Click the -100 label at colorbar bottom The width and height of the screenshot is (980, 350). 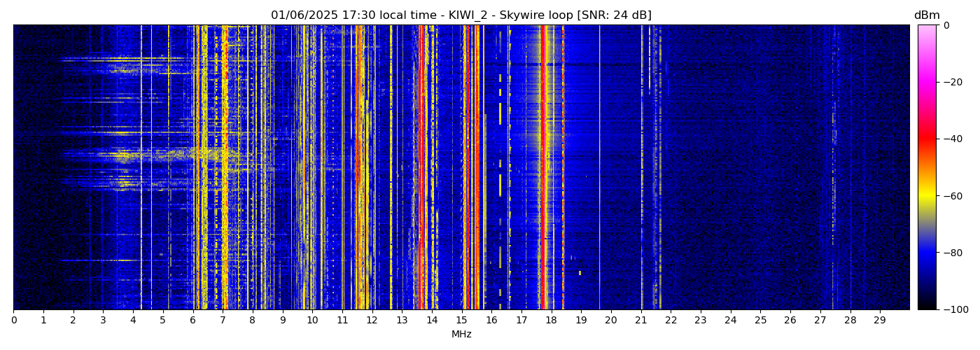[x=953, y=309]
